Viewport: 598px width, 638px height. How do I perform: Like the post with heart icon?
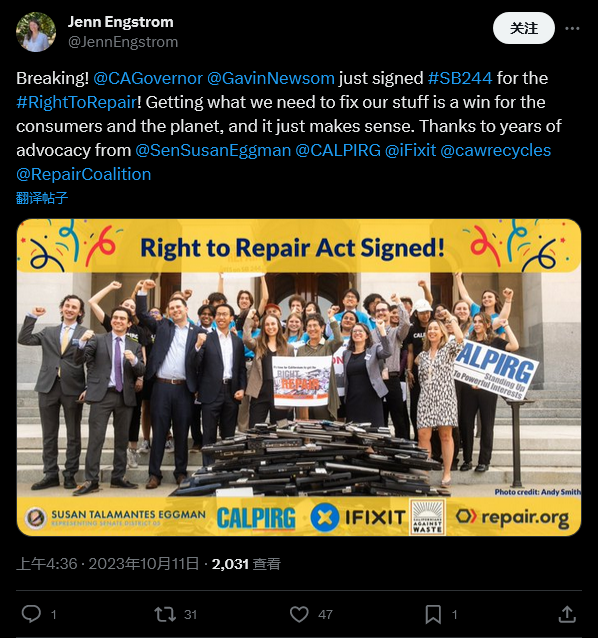tap(299, 614)
